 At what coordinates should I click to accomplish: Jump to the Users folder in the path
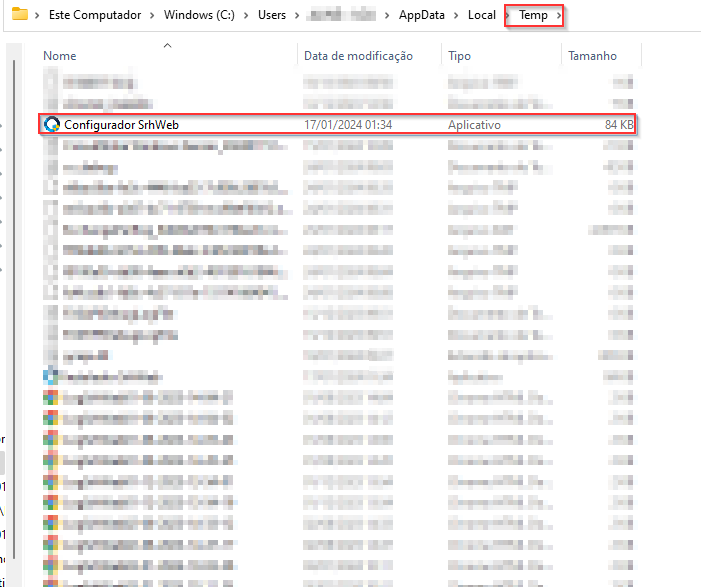[x=270, y=15]
